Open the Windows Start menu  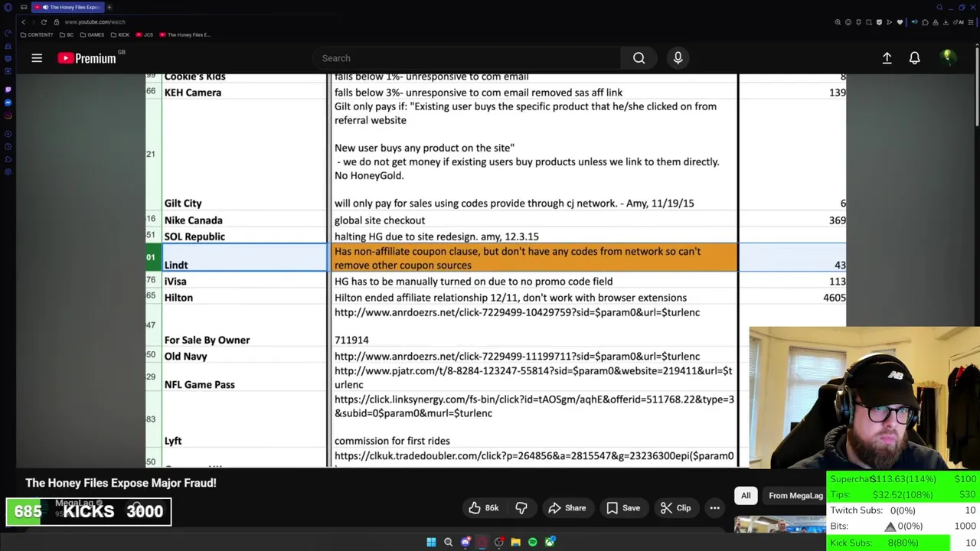[431, 542]
